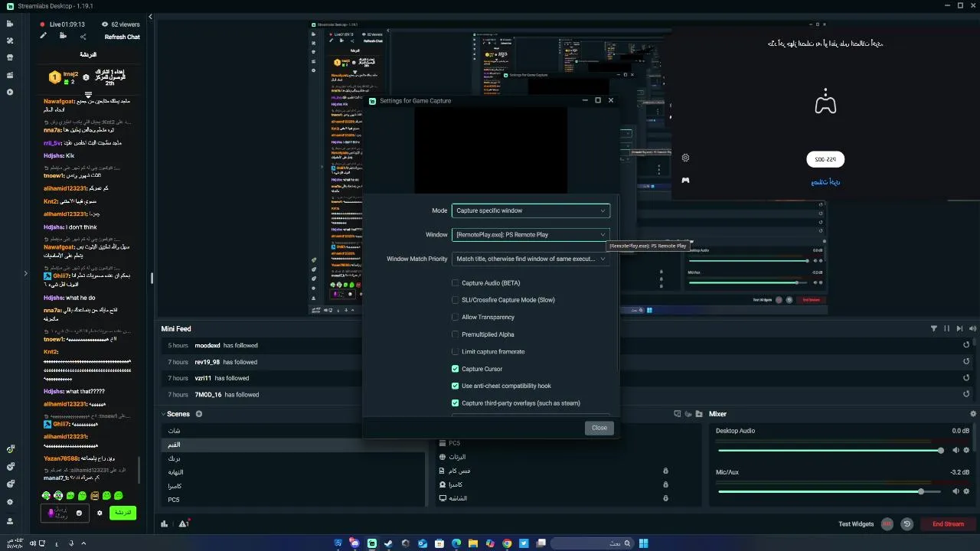
Task: Open the Mode dropdown Capture specific window
Action: pos(531,210)
